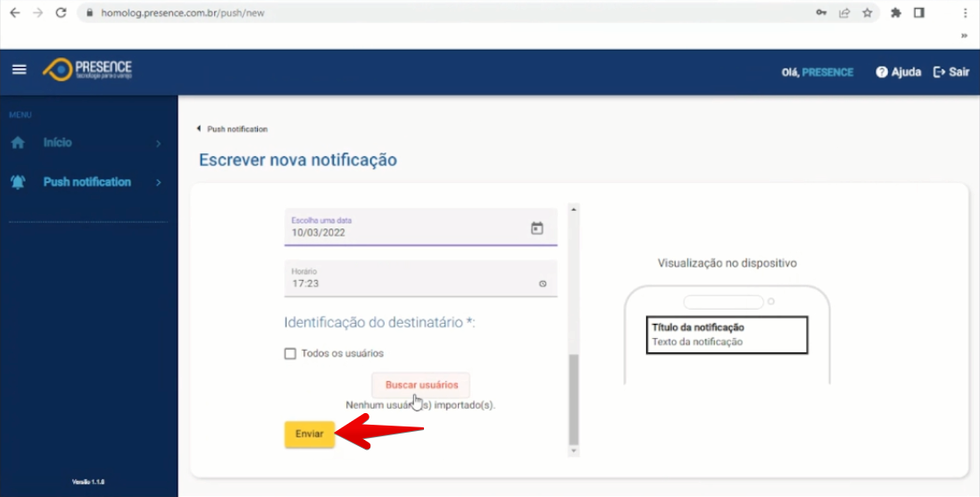Click the Texto da notificação preview text
The height and width of the screenshot is (497, 980).
point(697,342)
